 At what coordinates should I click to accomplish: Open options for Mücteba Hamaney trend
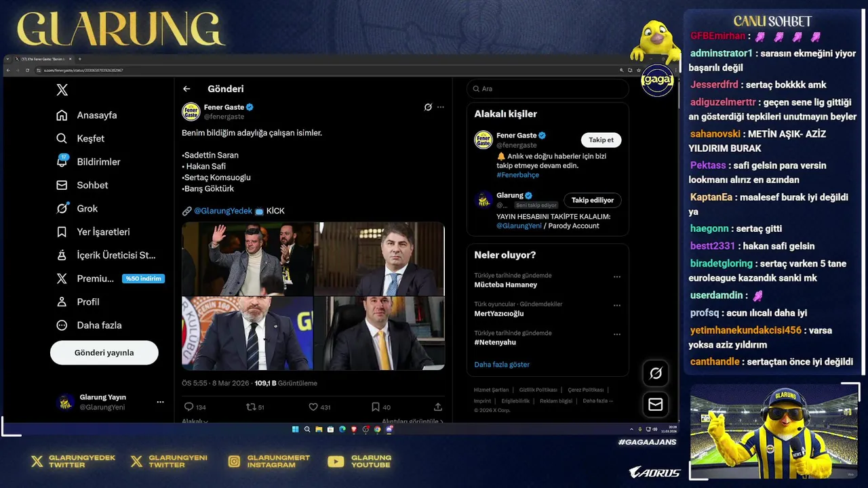coord(617,277)
